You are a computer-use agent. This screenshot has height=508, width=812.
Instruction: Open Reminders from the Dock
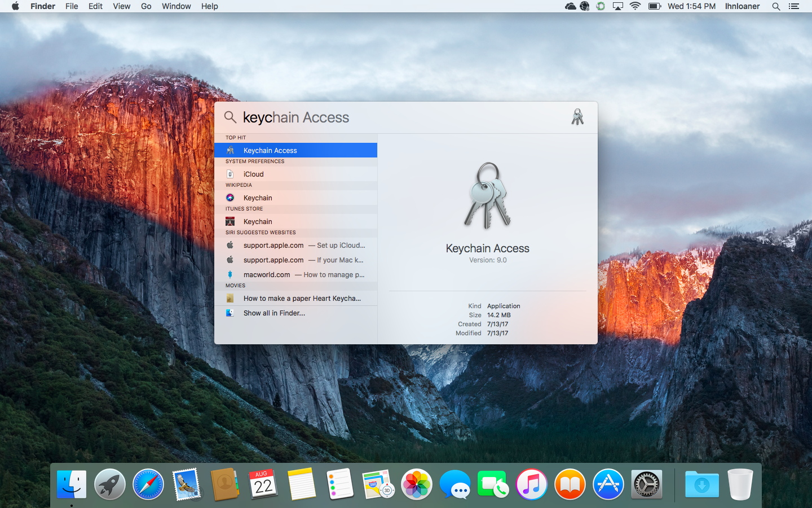coord(340,484)
